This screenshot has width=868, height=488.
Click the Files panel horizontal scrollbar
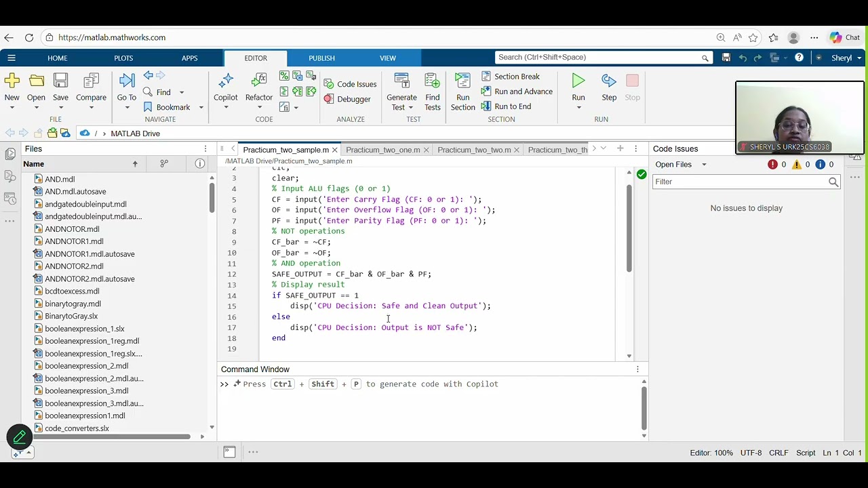pyautogui.click(x=112, y=436)
